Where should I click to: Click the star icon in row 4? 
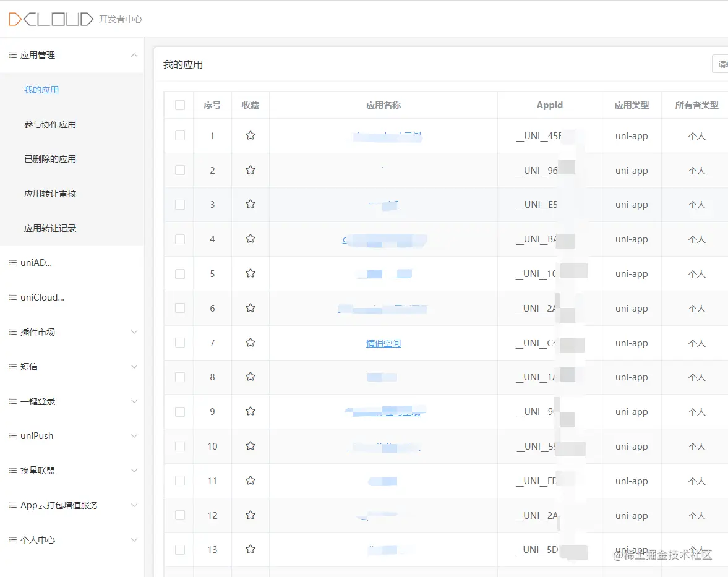pyautogui.click(x=251, y=239)
